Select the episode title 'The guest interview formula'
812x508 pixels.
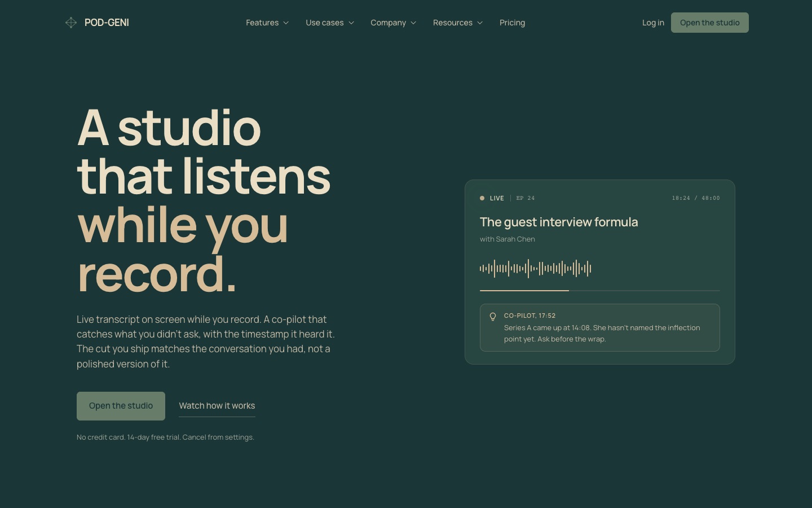559,222
